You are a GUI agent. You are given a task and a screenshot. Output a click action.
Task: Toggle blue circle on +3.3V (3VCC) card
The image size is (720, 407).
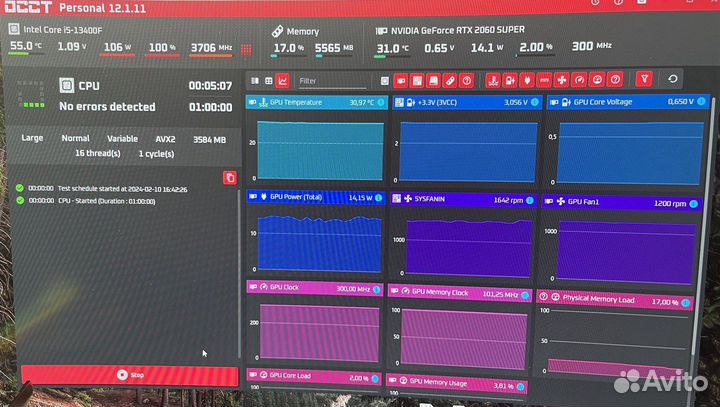click(534, 102)
